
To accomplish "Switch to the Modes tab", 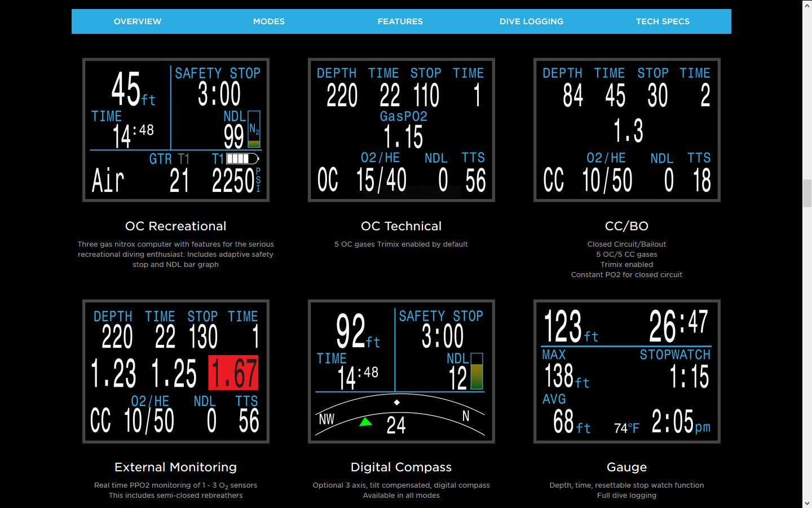I will pyautogui.click(x=269, y=21).
